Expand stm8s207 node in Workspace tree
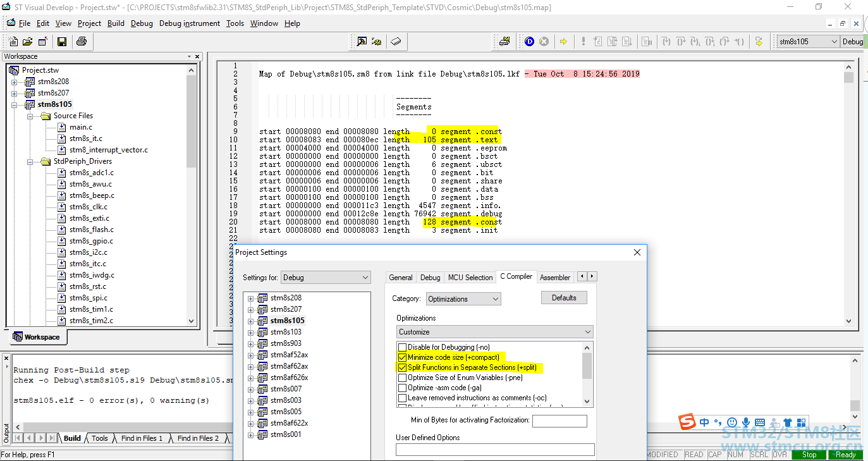 click(x=15, y=94)
